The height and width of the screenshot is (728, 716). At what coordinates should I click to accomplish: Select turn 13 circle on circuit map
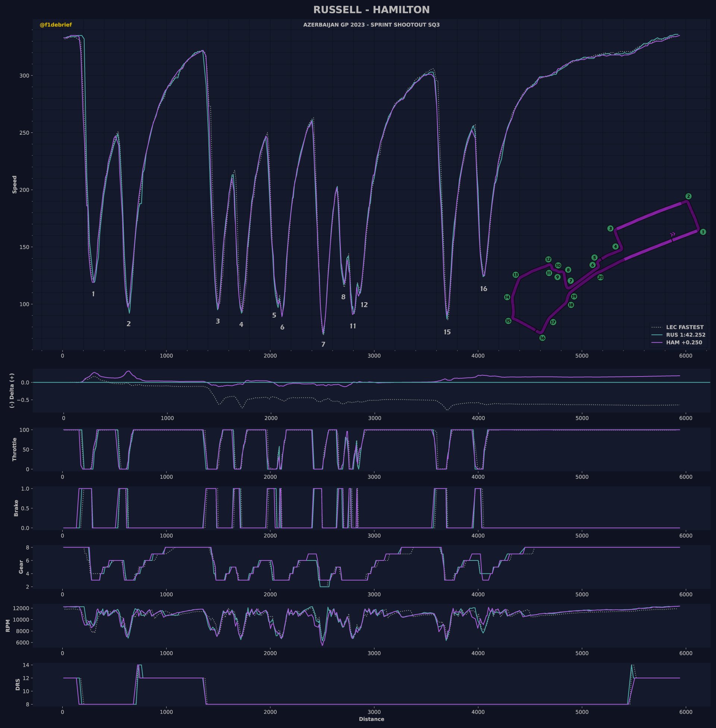pyautogui.click(x=516, y=275)
